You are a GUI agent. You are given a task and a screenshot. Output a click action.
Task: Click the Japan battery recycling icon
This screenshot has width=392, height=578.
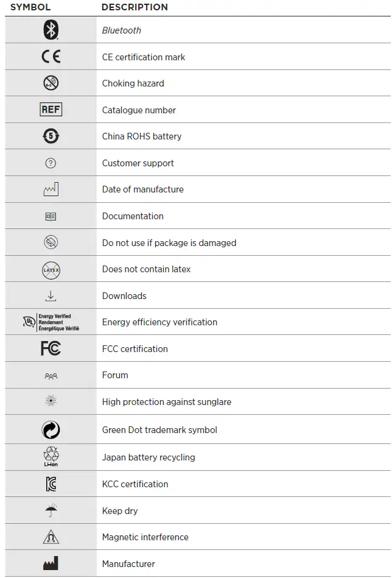[51, 457]
